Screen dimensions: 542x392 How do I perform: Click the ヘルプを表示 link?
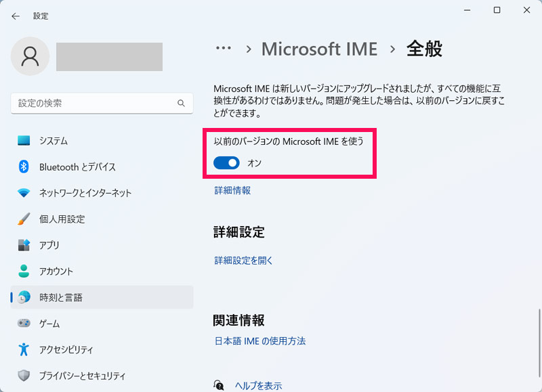pos(258,385)
